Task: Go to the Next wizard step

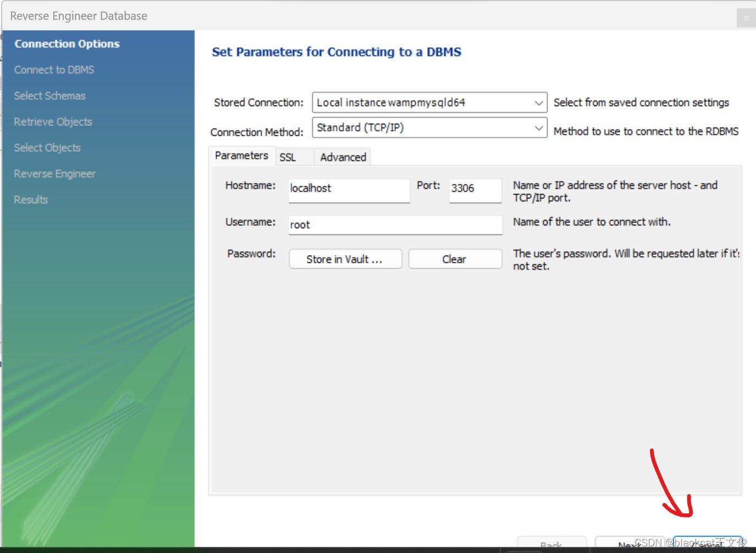Action: [630, 543]
